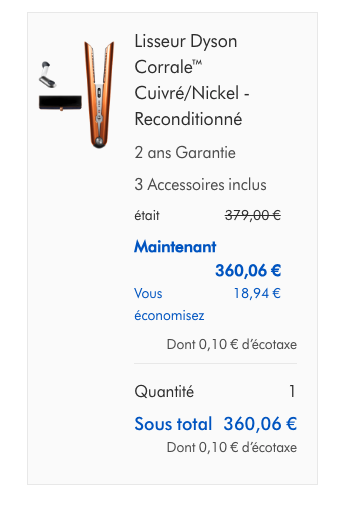Select the '3 Accessoires inclus' line
364x514 pixels.
[x=200, y=185]
